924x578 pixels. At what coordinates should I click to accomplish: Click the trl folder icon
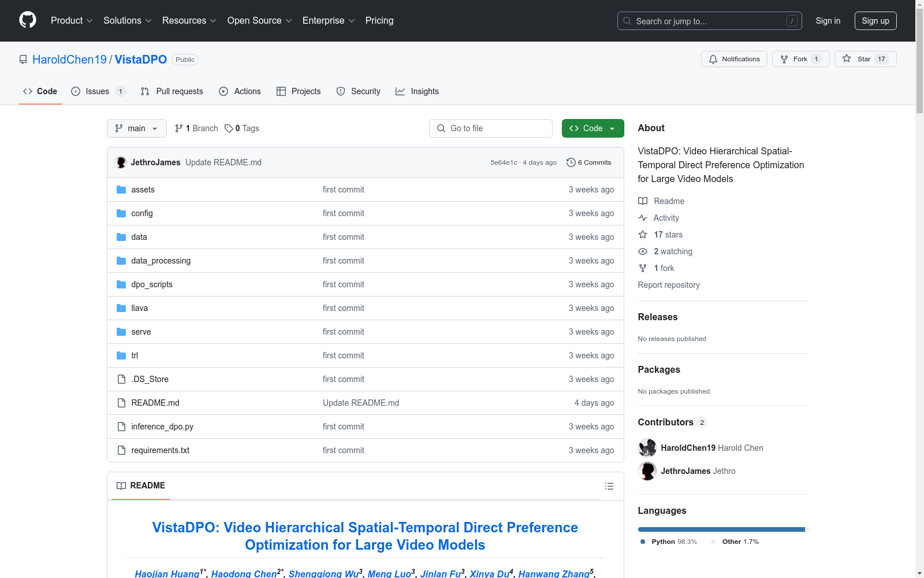[x=121, y=355]
